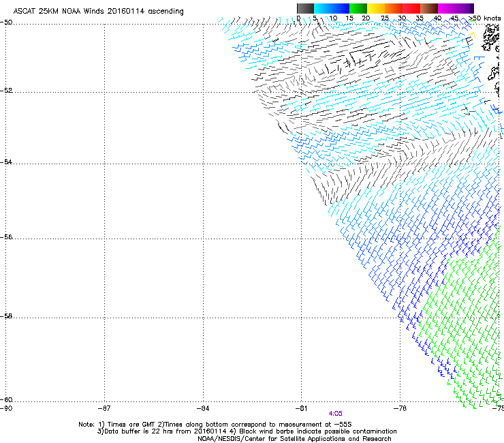Click the -52 latitude axis label
The height and width of the screenshot is (443, 504).
click(6, 91)
